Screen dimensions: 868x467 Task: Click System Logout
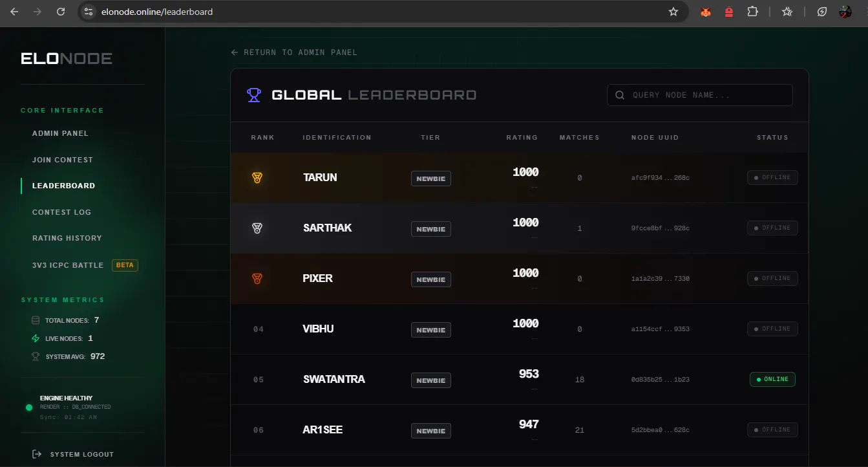pos(82,455)
